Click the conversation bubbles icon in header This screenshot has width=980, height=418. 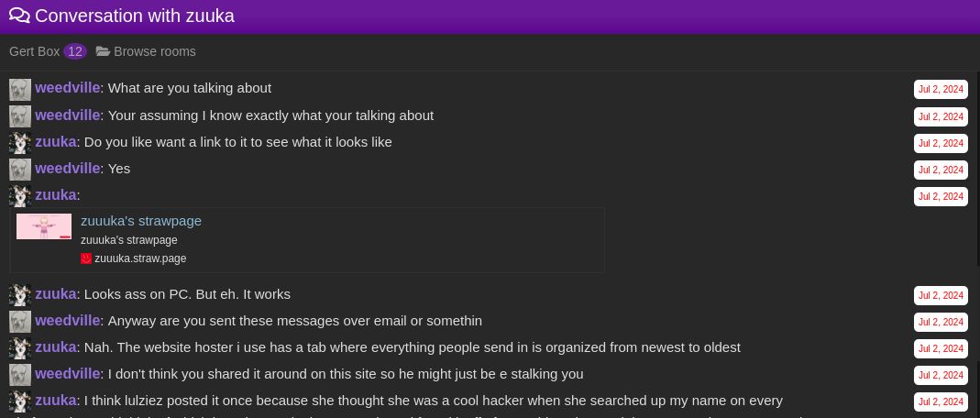[x=19, y=16]
